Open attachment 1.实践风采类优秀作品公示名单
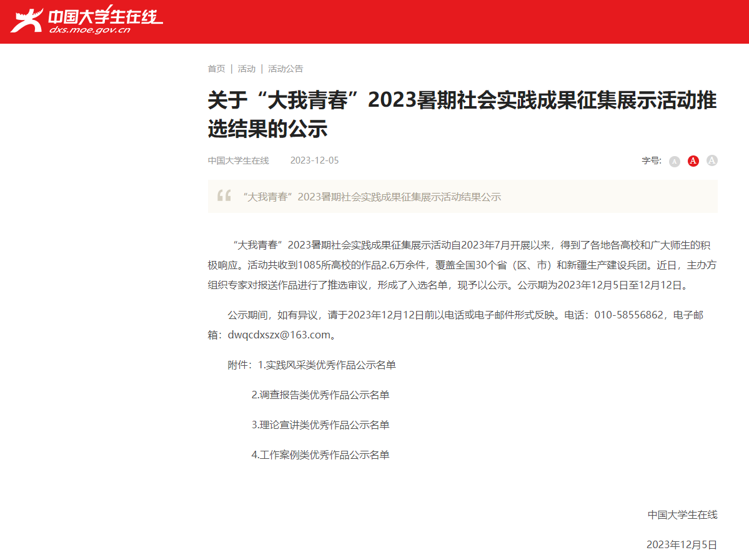 (327, 365)
